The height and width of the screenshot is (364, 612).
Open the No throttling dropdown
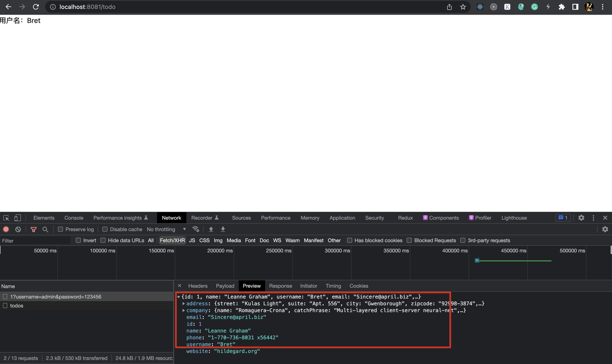(166, 229)
